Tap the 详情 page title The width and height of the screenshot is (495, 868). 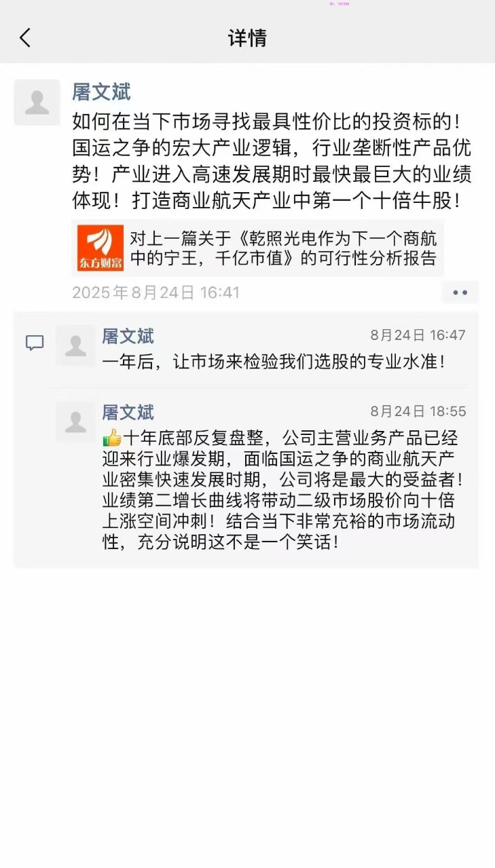click(x=247, y=38)
